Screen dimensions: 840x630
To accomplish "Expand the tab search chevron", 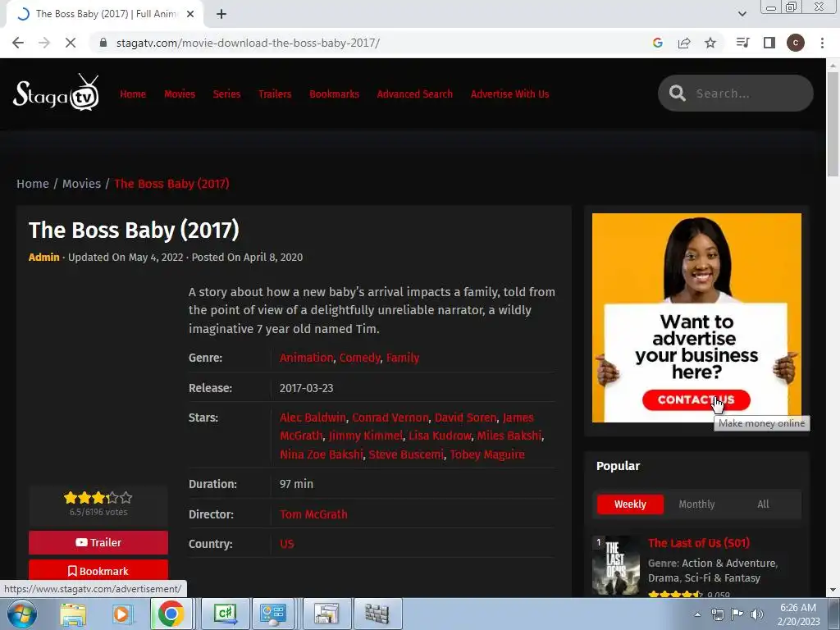I will (742, 14).
